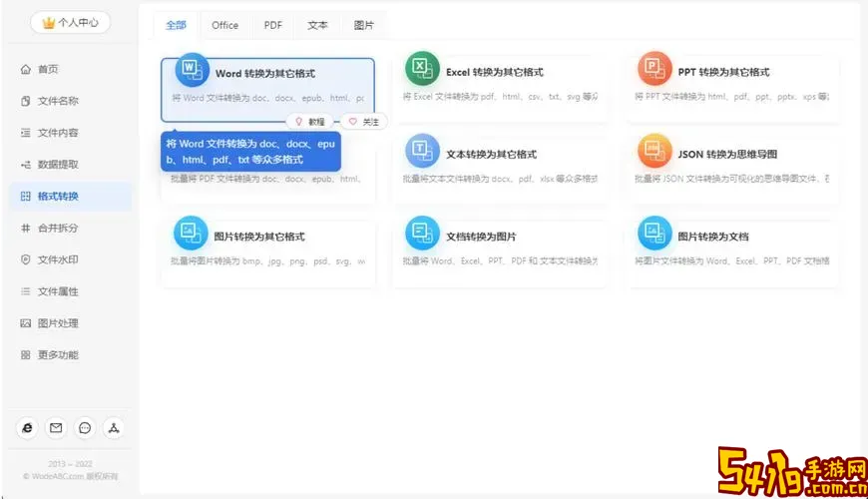The image size is (868, 499).
Task: Click the description 批量将文本文件转换为 docx
Action: pos(500,179)
